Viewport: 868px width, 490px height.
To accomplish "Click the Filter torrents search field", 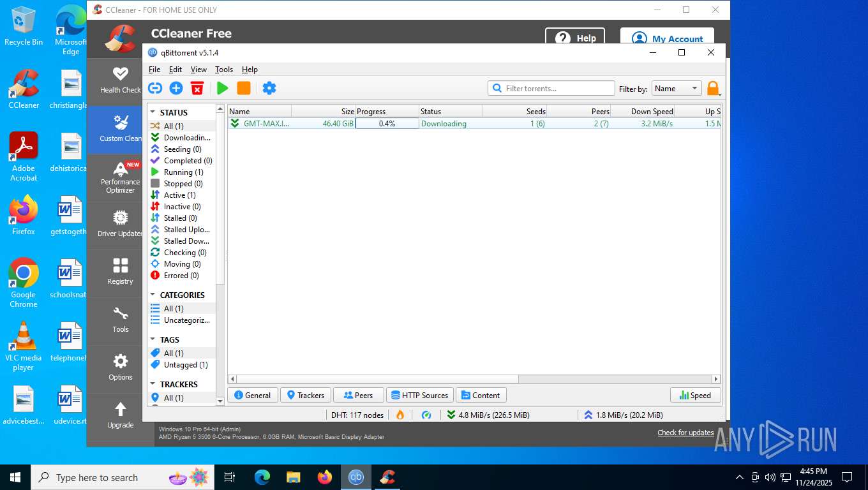I will coord(551,89).
